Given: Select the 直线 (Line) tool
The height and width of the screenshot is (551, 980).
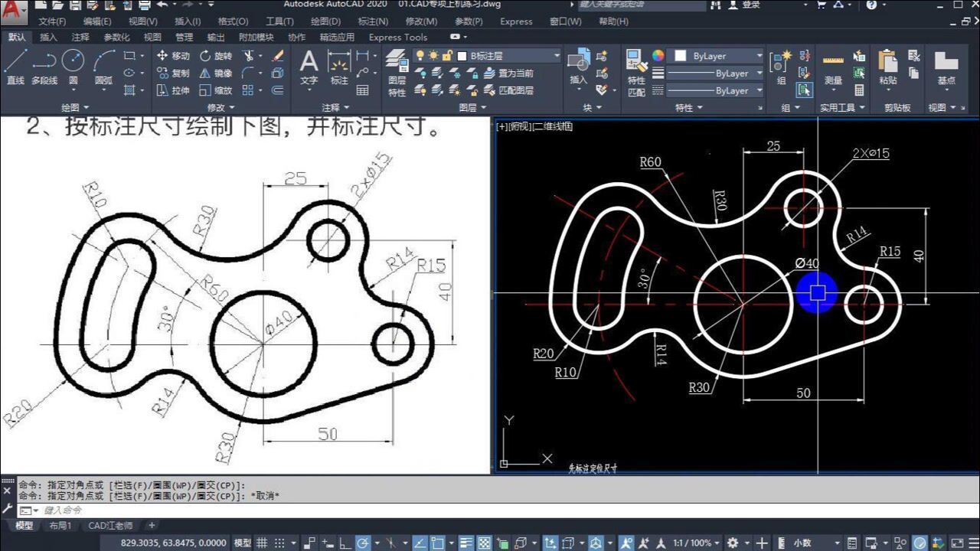Looking at the screenshot, I should coord(15,67).
